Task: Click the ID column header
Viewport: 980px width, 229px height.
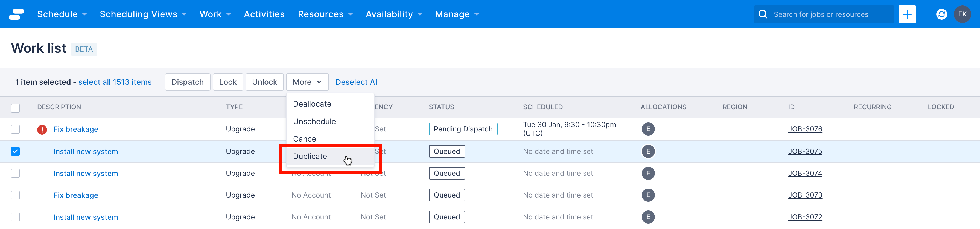Action: click(791, 107)
